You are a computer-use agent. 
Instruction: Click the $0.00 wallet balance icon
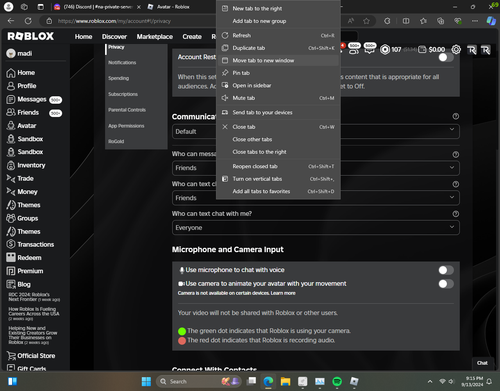(x=422, y=50)
